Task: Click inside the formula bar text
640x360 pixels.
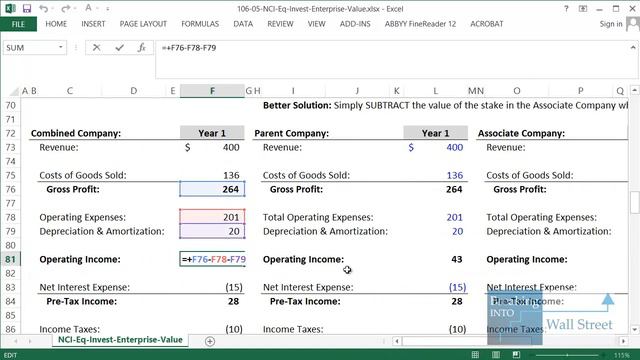Action: pyautogui.click(x=189, y=48)
